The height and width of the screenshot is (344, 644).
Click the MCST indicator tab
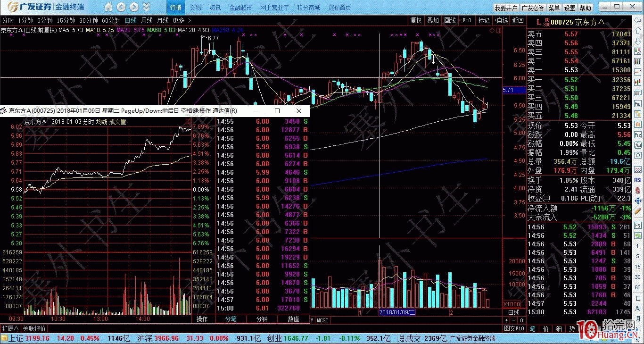(x=322, y=320)
